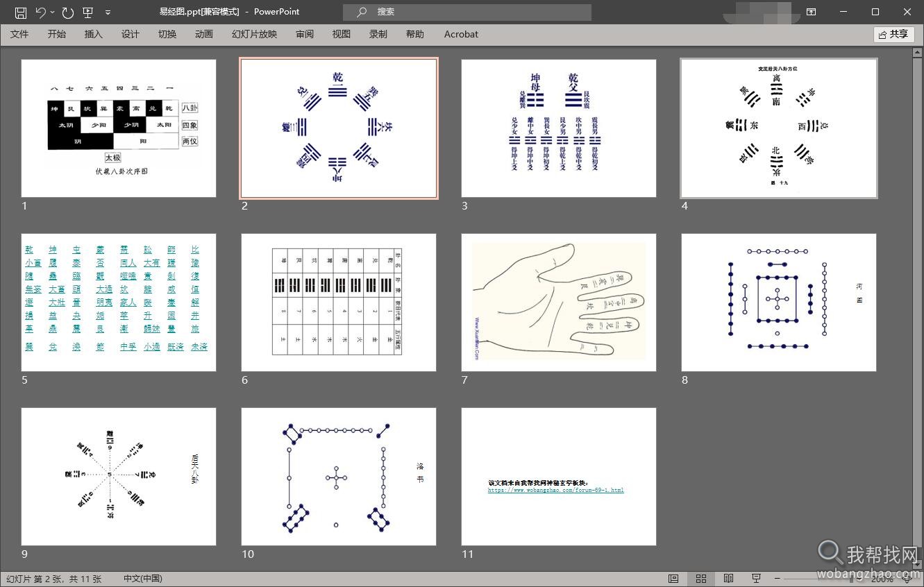The width and height of the screenshot is (924, 587).
Task: Click the 200% zoom level
Action: pos(882,579)
